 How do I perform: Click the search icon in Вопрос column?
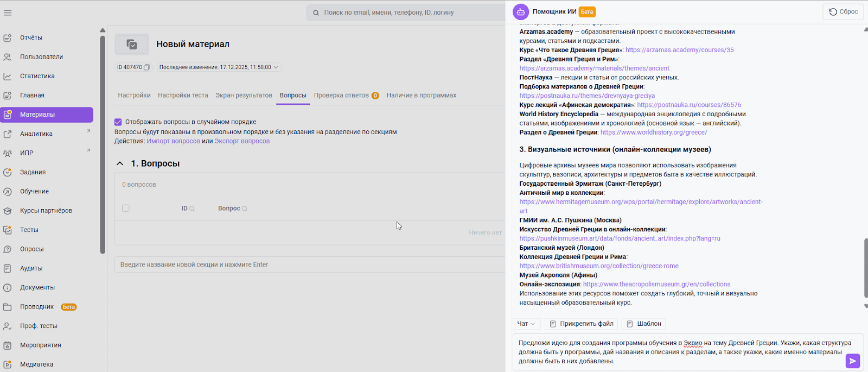click(245, 209)
